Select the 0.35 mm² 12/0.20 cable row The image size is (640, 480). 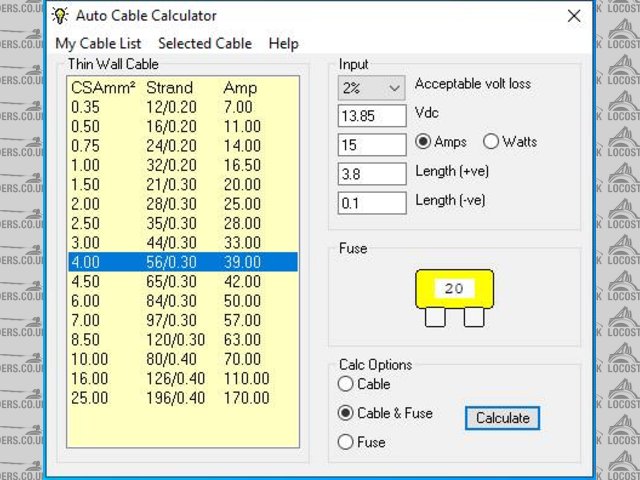pyautogui.click(x=183, y=107)
